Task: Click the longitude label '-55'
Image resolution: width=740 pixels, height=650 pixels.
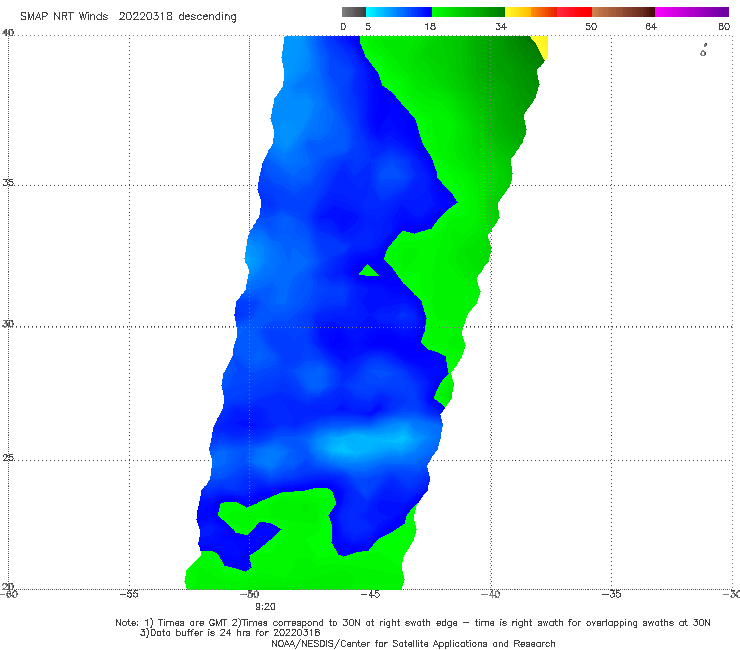Action: (129, 594)
